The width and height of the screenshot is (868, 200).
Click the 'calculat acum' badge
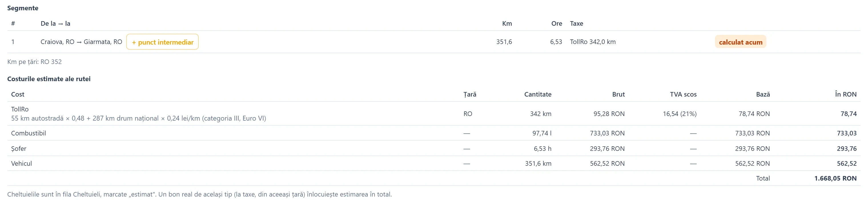coord(740,42)
